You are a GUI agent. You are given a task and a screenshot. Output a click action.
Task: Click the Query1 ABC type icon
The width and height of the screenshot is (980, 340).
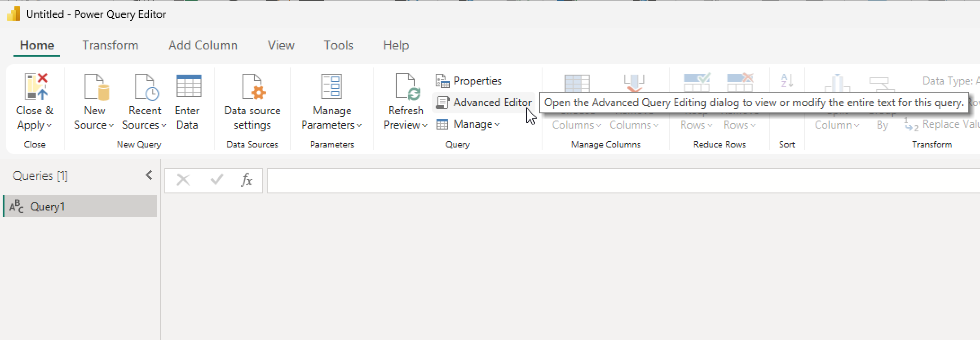[x=17, y=206]
